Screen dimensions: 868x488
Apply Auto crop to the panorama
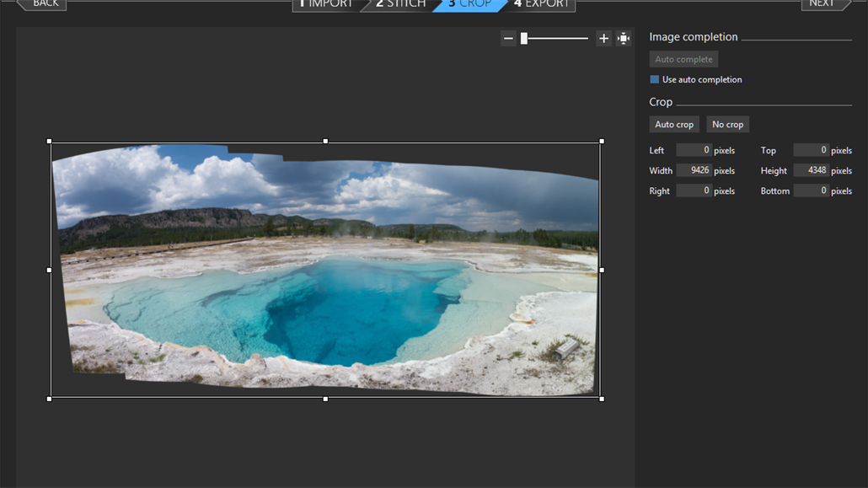pyautogui.click(x=673, y=124)
